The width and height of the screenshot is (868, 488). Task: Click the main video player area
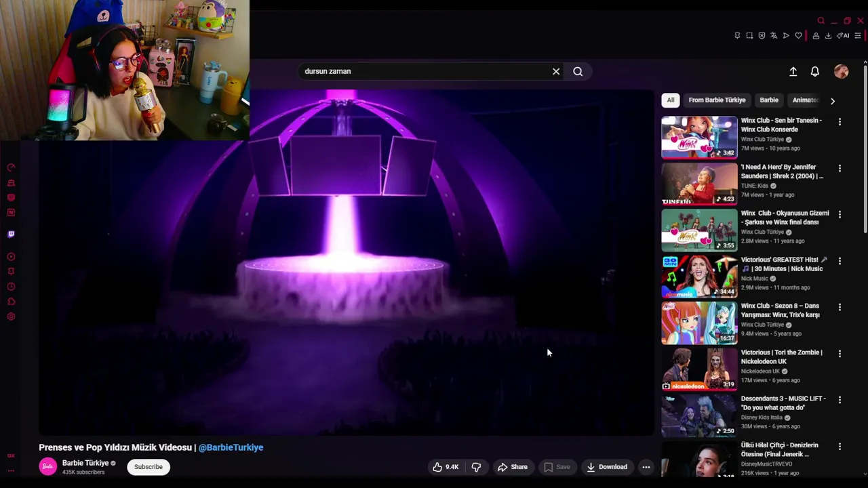pos(347,262)
